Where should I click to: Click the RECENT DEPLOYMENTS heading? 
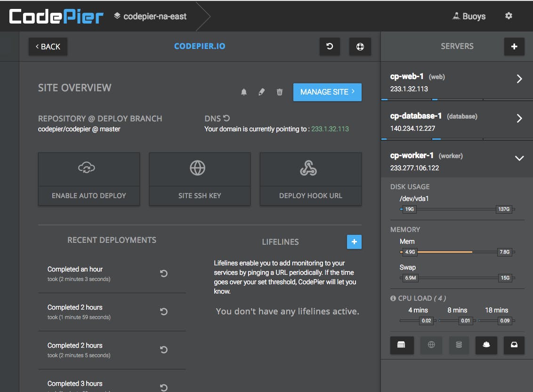pos(112,240)
